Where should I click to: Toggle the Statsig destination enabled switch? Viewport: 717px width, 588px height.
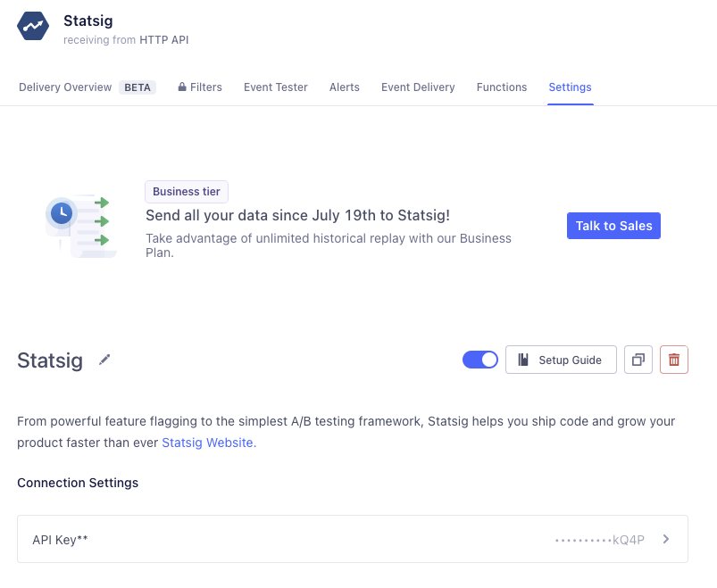(480, 360)
